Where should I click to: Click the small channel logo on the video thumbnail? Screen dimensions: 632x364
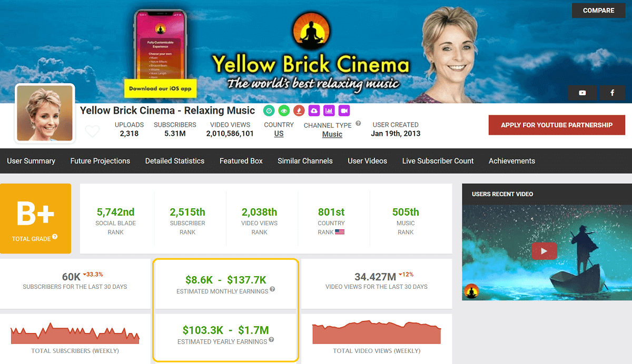pyautogui.click(x=471, y=291)
